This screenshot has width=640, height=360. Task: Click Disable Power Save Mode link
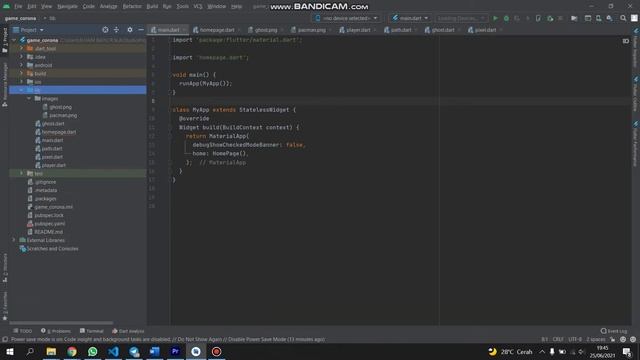pos(257,339)
